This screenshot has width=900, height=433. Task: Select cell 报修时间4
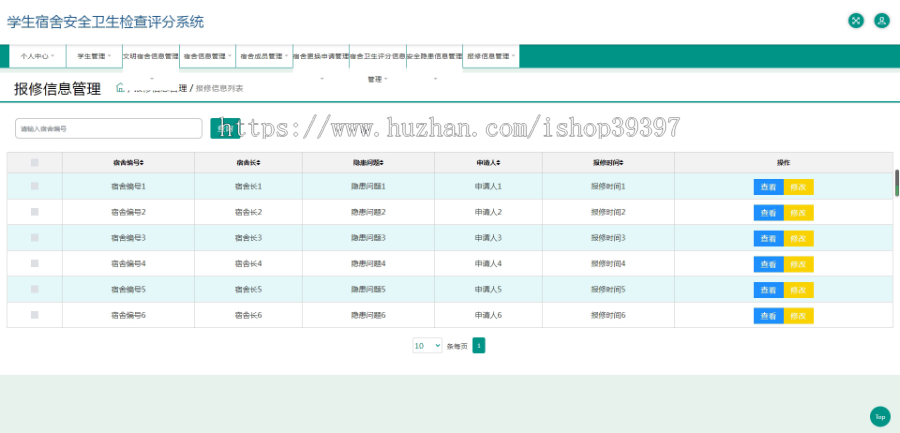[x=608, y=263]
